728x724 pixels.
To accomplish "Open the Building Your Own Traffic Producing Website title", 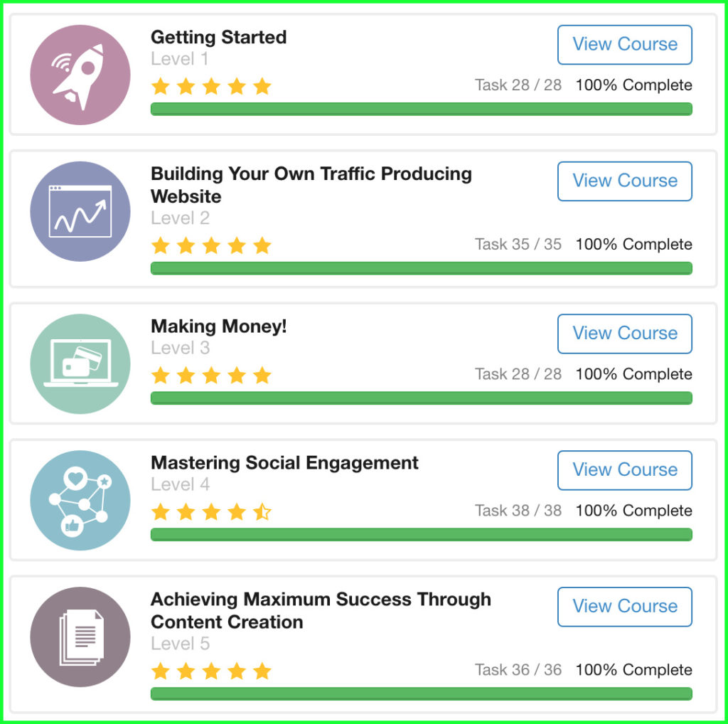I will click(x=311, y=184).
